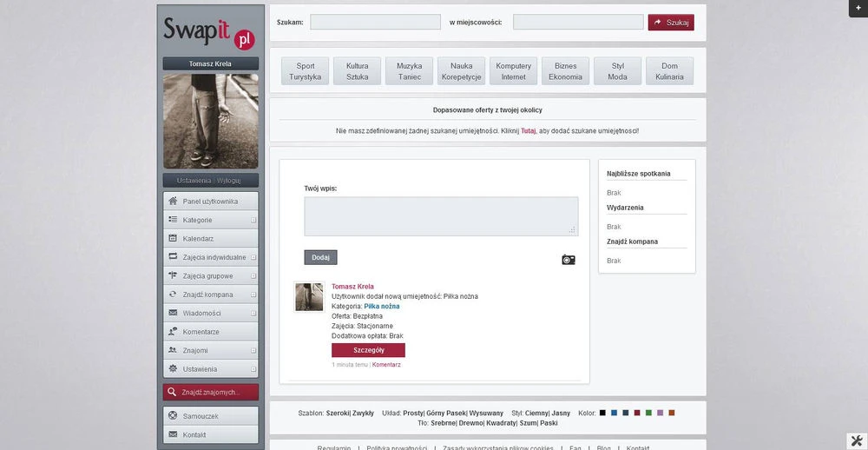This screenshot has height=450, width=868.
Task: Open the Sport Turystyka category
Action: pyautogui.click(x=305, y=71)
